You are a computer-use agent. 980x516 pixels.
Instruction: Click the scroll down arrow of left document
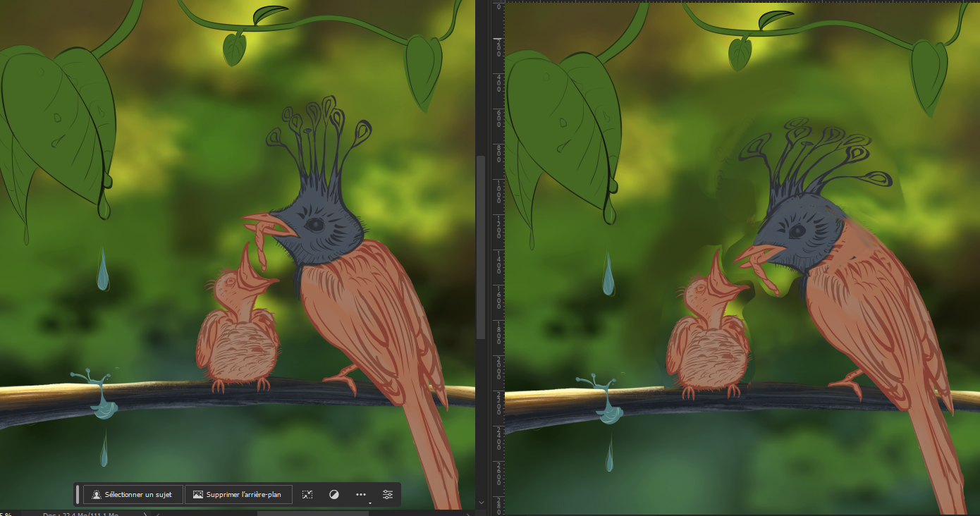tap(482, 503)
